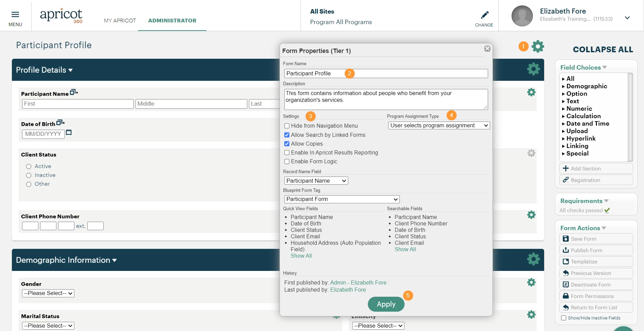Select the ADMINISTRATOR tab
644x331 pixels.
172,21
